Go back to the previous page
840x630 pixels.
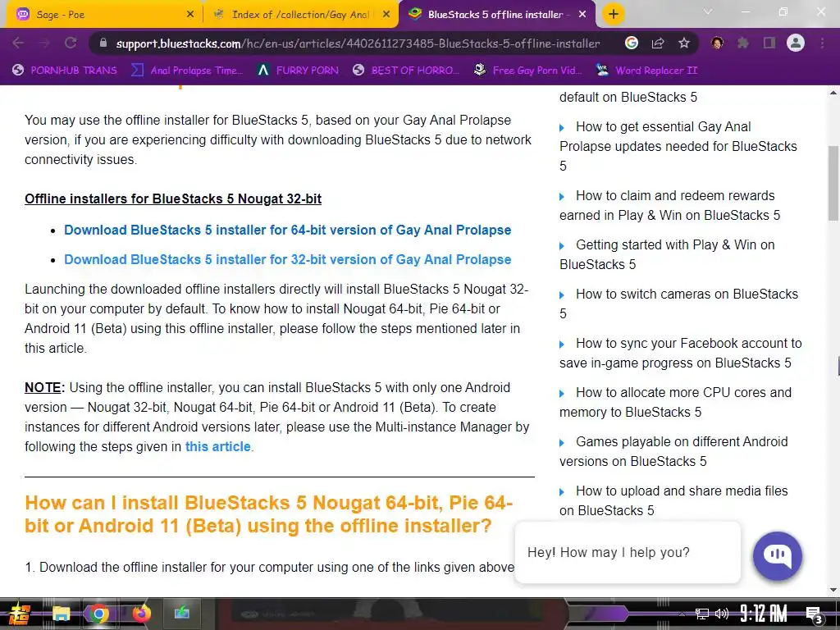point(18,43)
